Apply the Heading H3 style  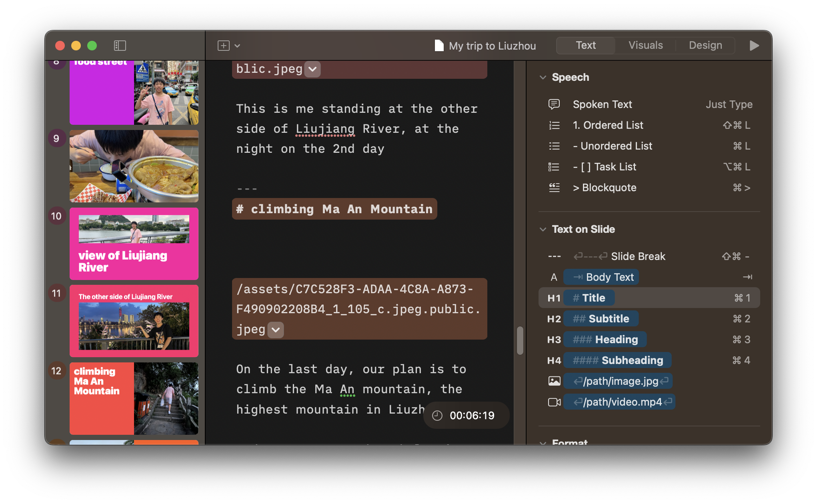[x=605, y=340]
